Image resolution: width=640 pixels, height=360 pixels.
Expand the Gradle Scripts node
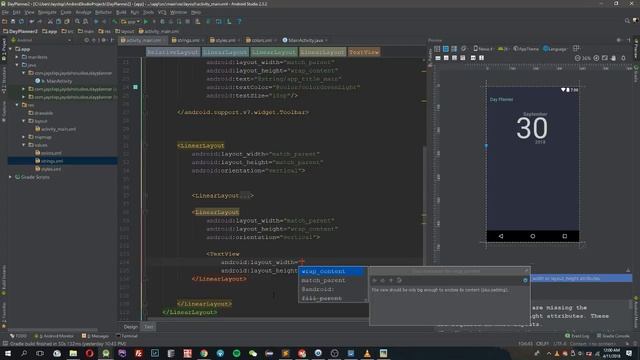pos(11,177)
